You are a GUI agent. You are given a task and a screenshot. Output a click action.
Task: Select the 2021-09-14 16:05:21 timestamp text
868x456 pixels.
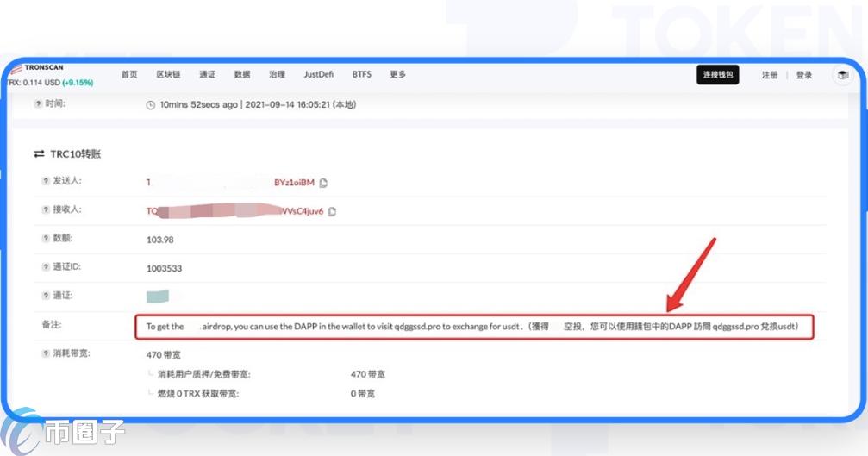(x=287, y=104)
